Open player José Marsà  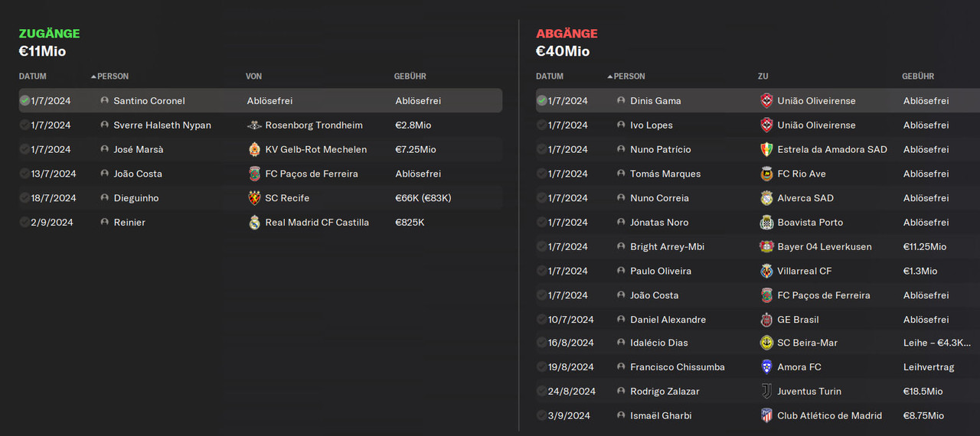point(139,150)
